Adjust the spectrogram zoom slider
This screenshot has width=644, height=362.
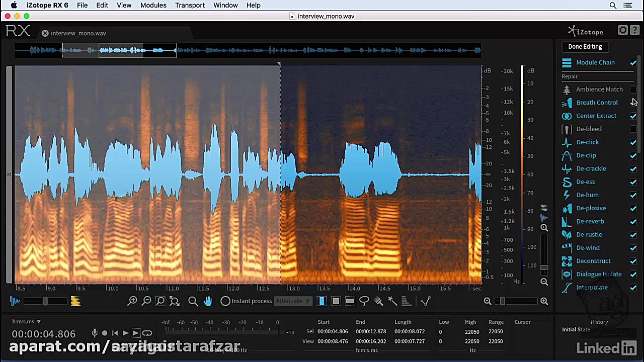502,301
